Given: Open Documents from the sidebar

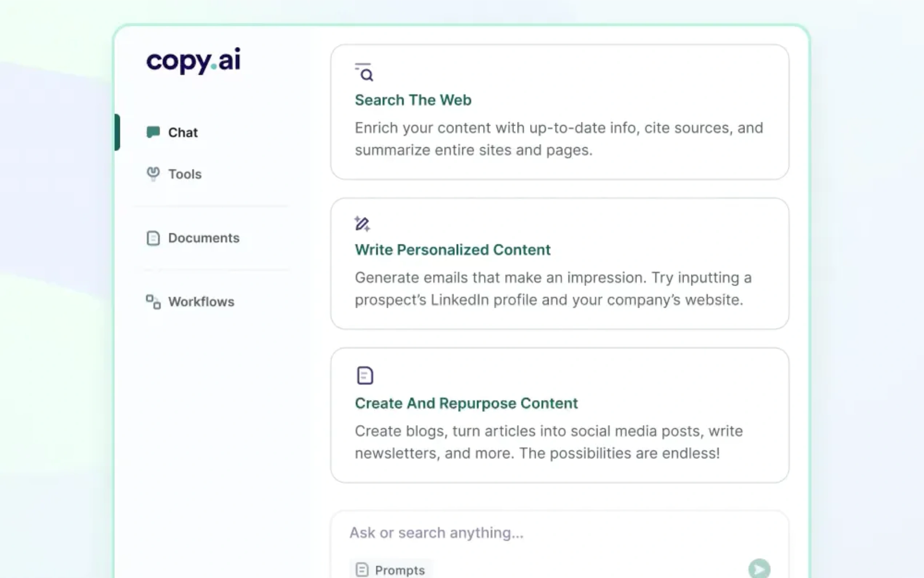Looking at the screenshot, I should click(204, 238).
